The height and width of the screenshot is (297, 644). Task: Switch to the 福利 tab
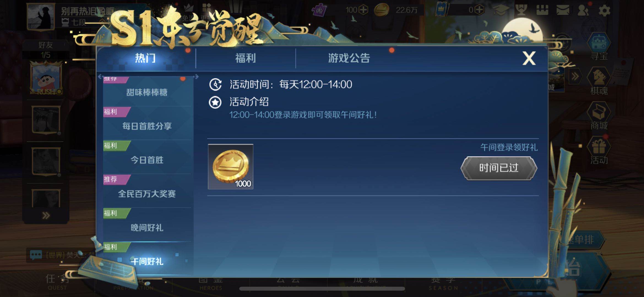[245, 58]
